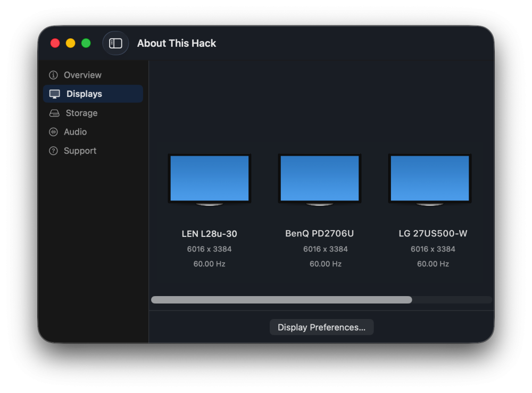The height and width of the screenshot is (393, 532).
Task: Click the LG 27US500-W display name
Action: click(433, 233)
